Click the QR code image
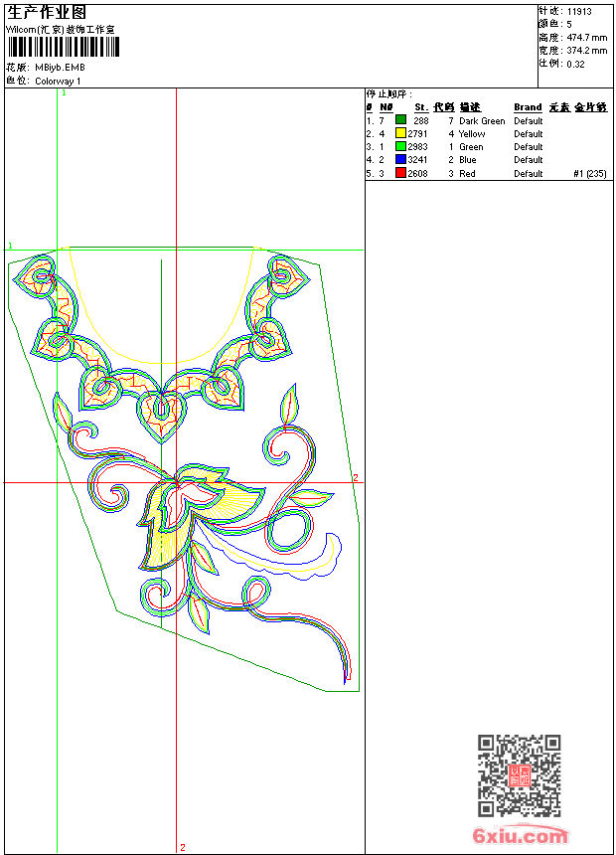 (x=519, y=775)
